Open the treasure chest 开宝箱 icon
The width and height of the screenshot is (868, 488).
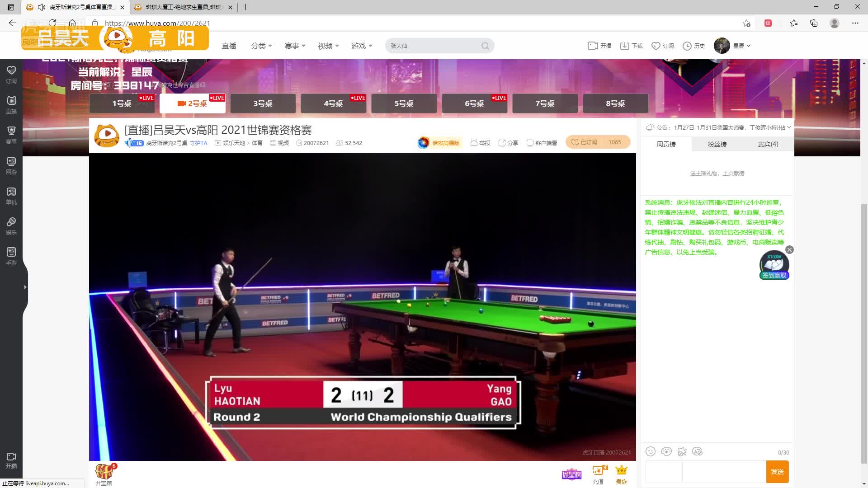(104, 472)
